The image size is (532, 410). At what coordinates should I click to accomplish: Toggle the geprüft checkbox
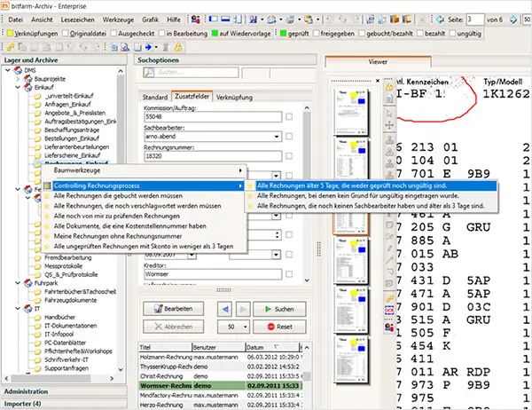coord(284,34)
